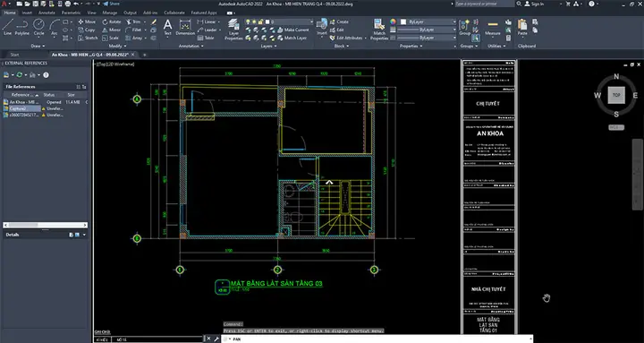Click the object color wheel swatch
This screenshot has width=644, height=343.
pyautogui.click(x=393, y=21)
